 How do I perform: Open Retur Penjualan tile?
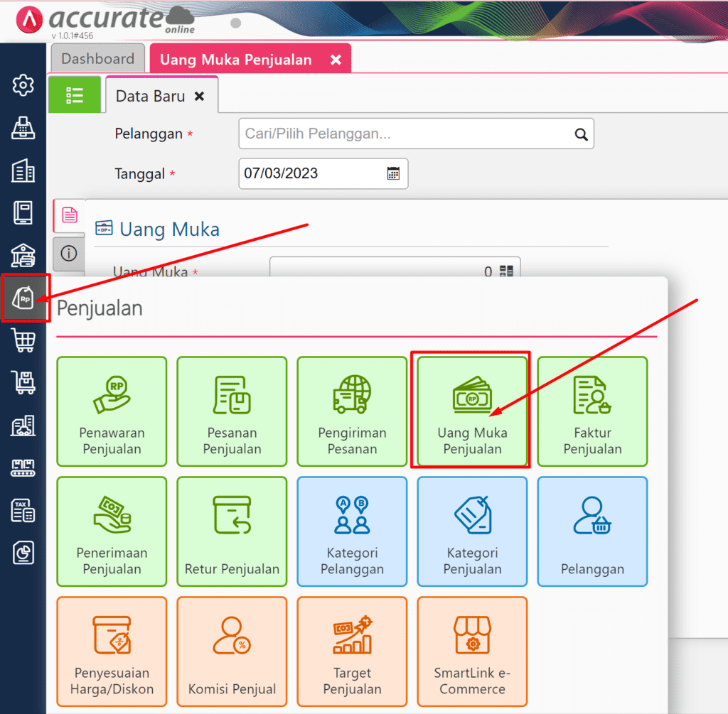[x=232, y=531]
